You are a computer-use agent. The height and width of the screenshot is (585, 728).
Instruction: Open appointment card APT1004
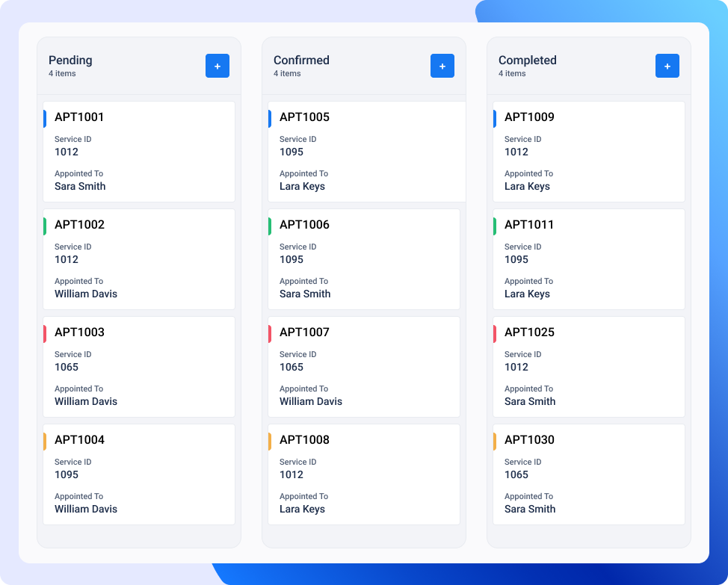(139, 474)
